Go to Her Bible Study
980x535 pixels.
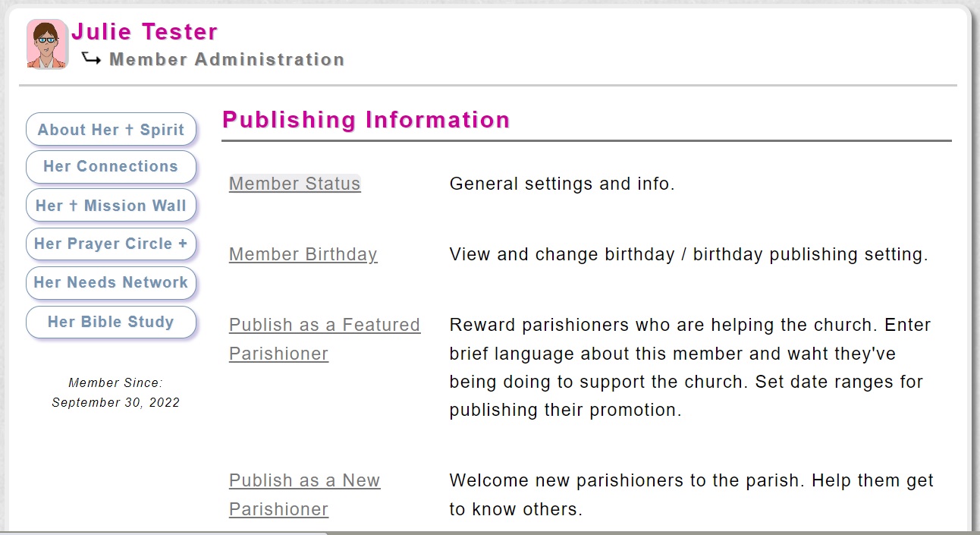tap(111, 322)
